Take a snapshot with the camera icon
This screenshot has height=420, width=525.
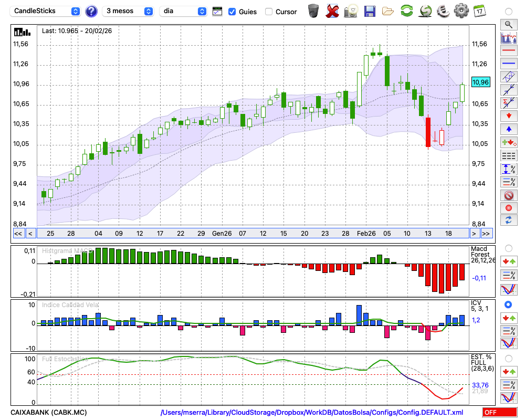[x=351, y=11]
